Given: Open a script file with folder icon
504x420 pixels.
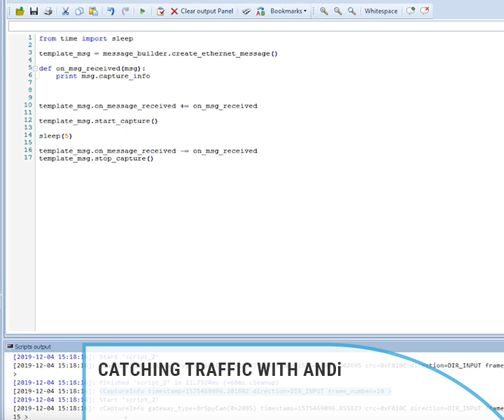Looking at the screenshot, I should tap(20, 12).
